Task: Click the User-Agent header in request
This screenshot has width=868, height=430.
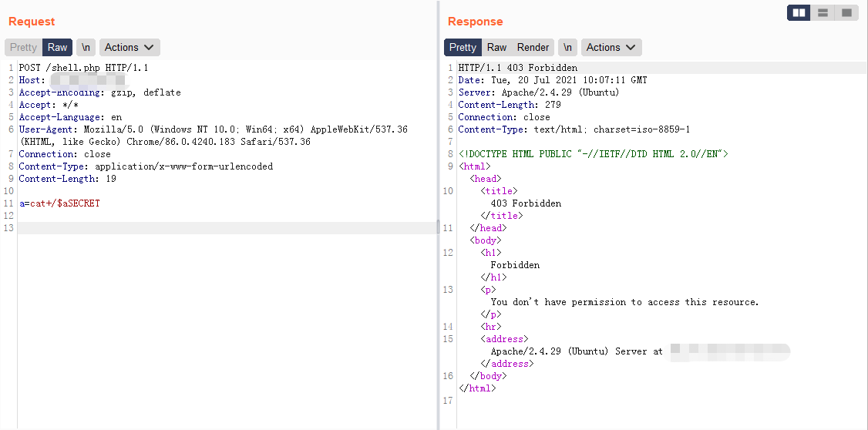Action: (213, 136)
